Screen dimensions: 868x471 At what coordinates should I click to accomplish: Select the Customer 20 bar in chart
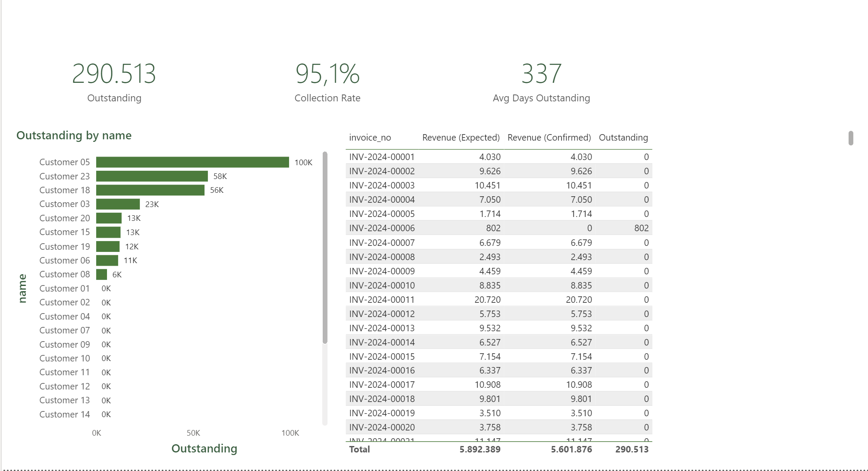(x=109, y=218)
